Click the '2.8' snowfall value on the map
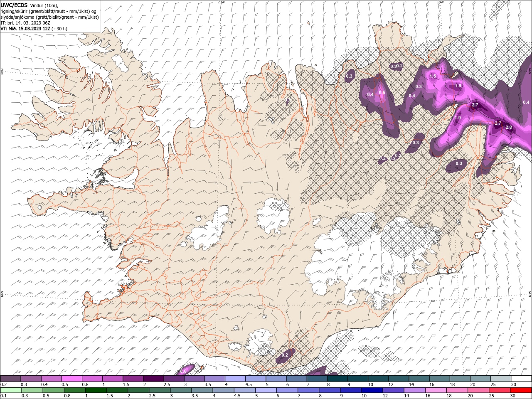 [x=509, y=127]
